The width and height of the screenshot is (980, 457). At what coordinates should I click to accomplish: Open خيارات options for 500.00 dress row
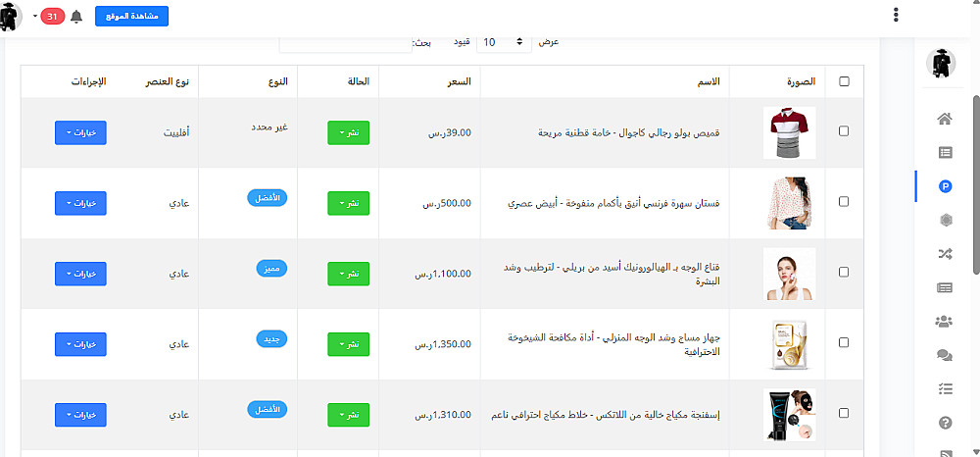[x=80, y=204]
